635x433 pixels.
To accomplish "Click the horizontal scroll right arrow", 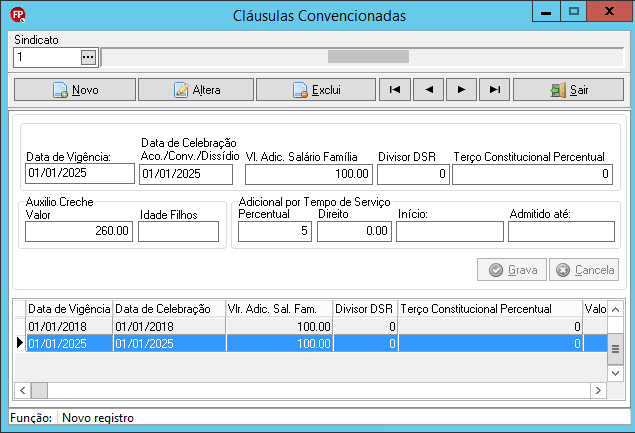I will coord(598,390).
